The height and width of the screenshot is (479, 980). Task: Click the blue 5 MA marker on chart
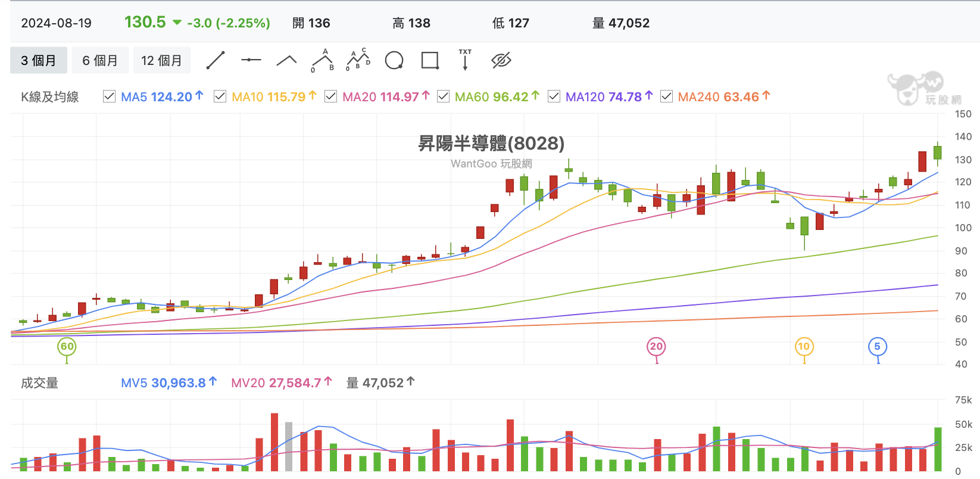coord(878,347)
